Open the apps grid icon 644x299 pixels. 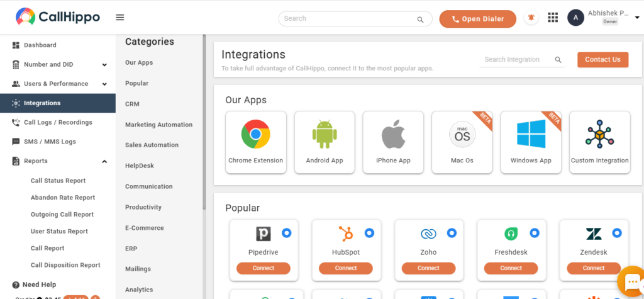click(x=553, y=18)
